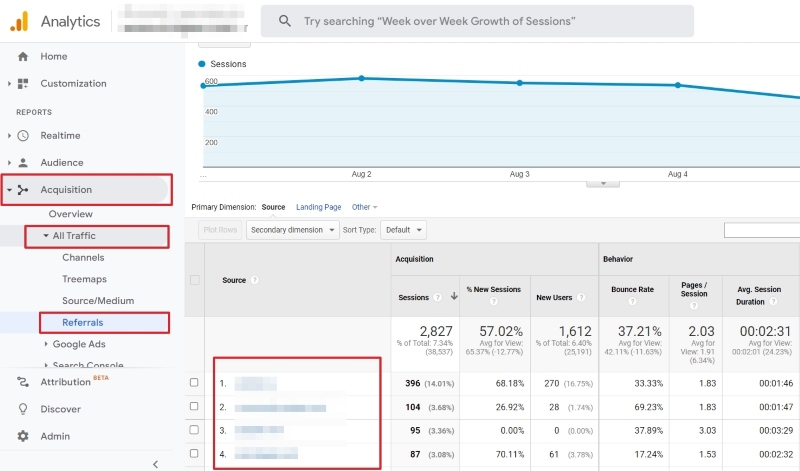This screenshot has height=471, width=800.
Task: Click the search magnifier icon
Action: coord(285,21)
